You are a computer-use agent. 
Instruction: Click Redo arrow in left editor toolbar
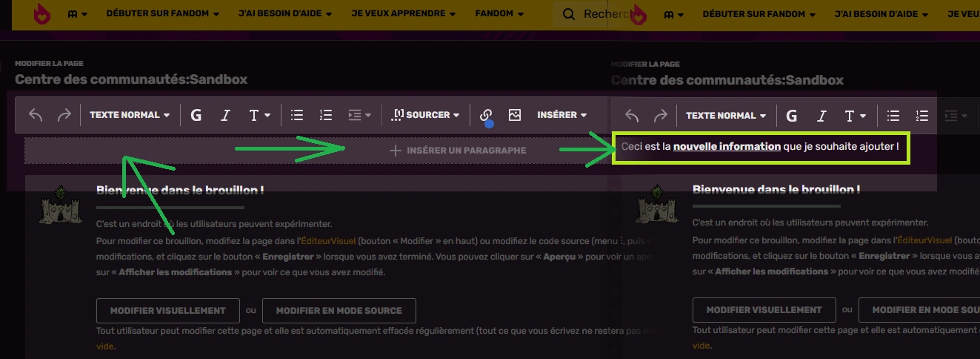64,115
